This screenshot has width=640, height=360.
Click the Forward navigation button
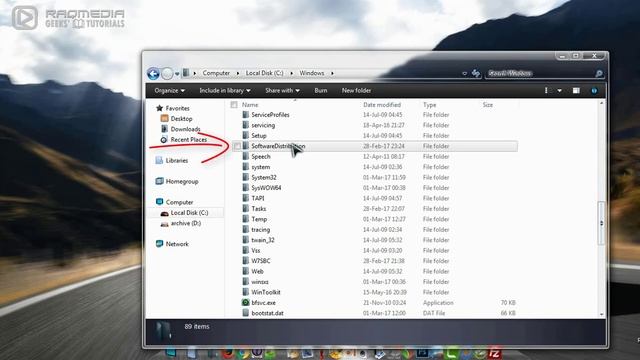click(x=167, y=73)
